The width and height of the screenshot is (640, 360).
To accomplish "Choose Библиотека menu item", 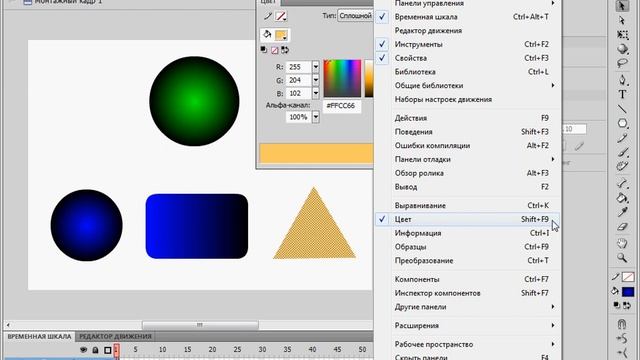I will click(467, 72).
